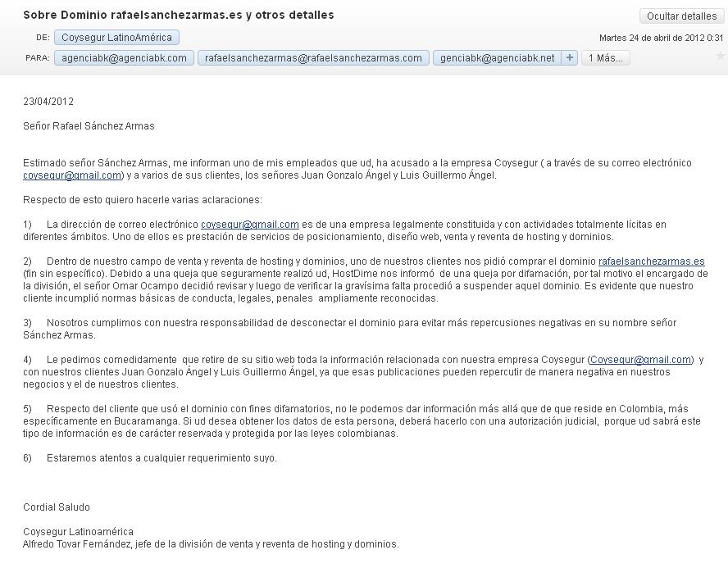Click the timestamp 'Martes 24 de abril de 2012'
This screenshot has width=728, height=568.
click(x=652, y=38)
